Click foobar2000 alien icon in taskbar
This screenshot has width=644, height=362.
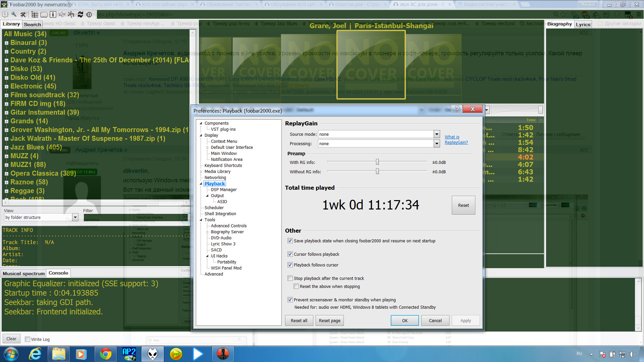click(x=153, y=354)
